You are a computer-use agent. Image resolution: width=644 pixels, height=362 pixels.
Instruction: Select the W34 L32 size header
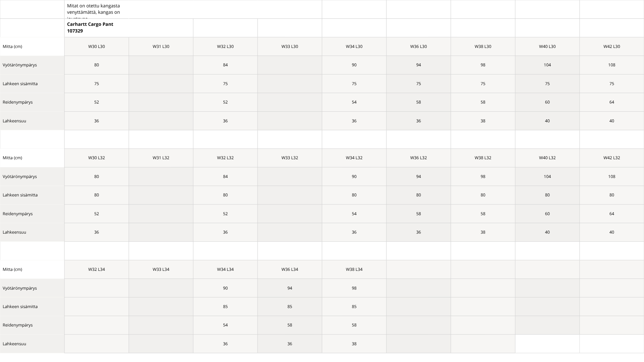(354, 158)
